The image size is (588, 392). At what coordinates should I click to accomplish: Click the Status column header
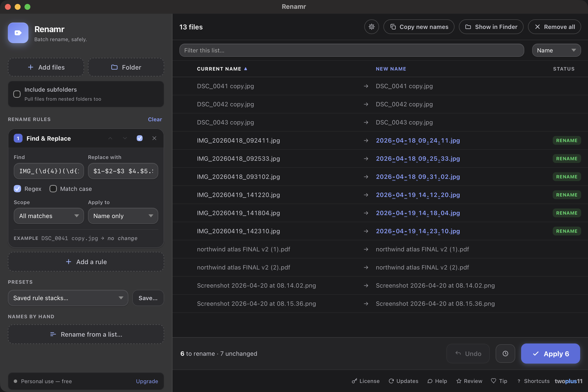[x=563, y=69]
